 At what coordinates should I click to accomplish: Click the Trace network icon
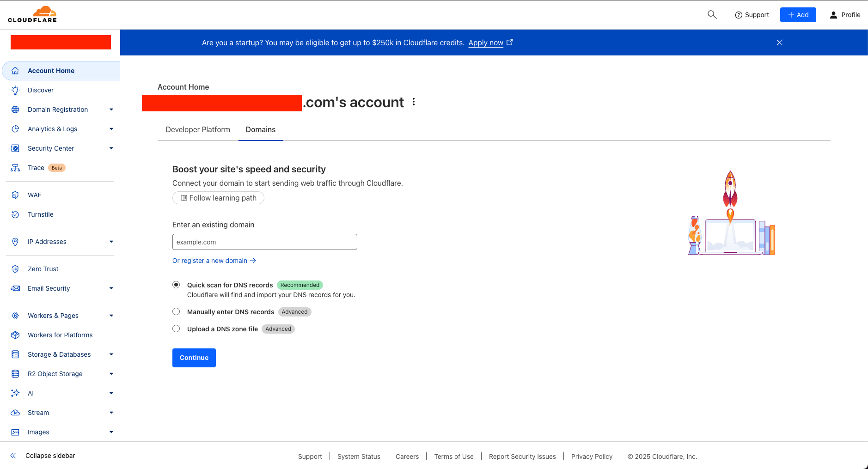click(15, 168)
